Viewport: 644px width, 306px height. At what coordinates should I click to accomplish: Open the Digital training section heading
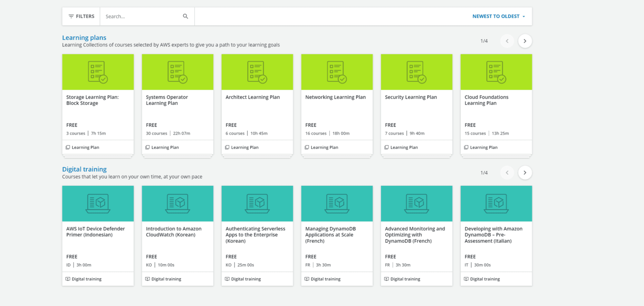pos(84,169)
